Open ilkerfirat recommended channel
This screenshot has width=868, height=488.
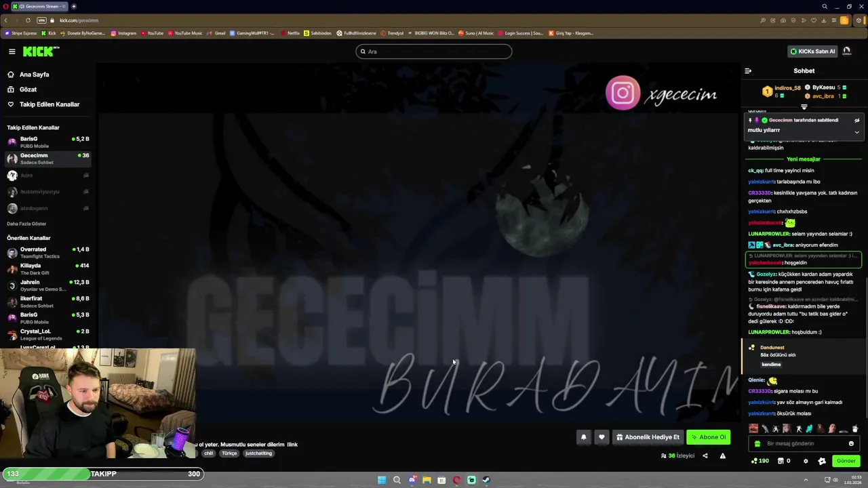tap(47, 302)
